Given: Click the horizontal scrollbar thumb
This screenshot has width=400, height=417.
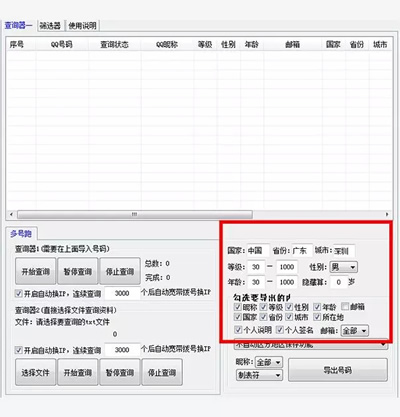Looking at the screenshot, I should point(135,214).
